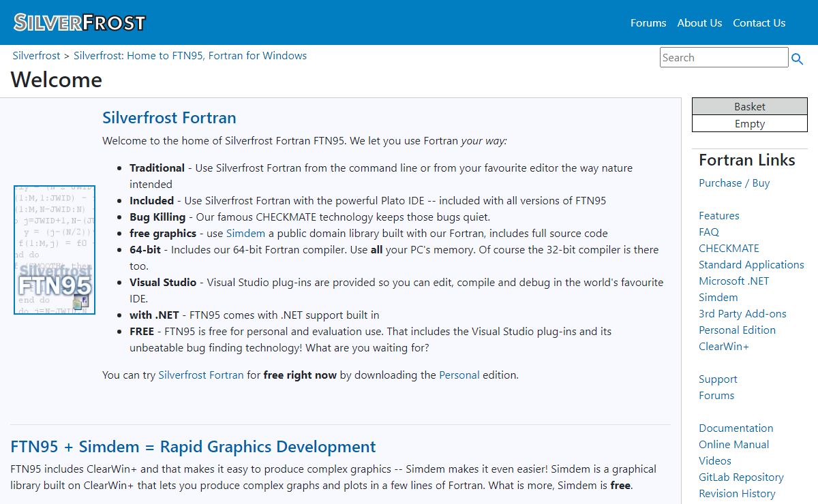Follow the Simdem link in free graphics bullet

point(245,233)
